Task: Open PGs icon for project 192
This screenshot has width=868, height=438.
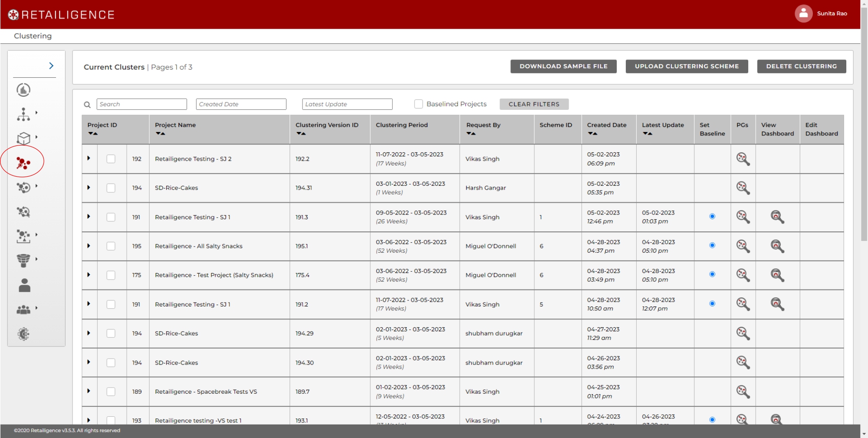Action: click(x=743, y=159)
